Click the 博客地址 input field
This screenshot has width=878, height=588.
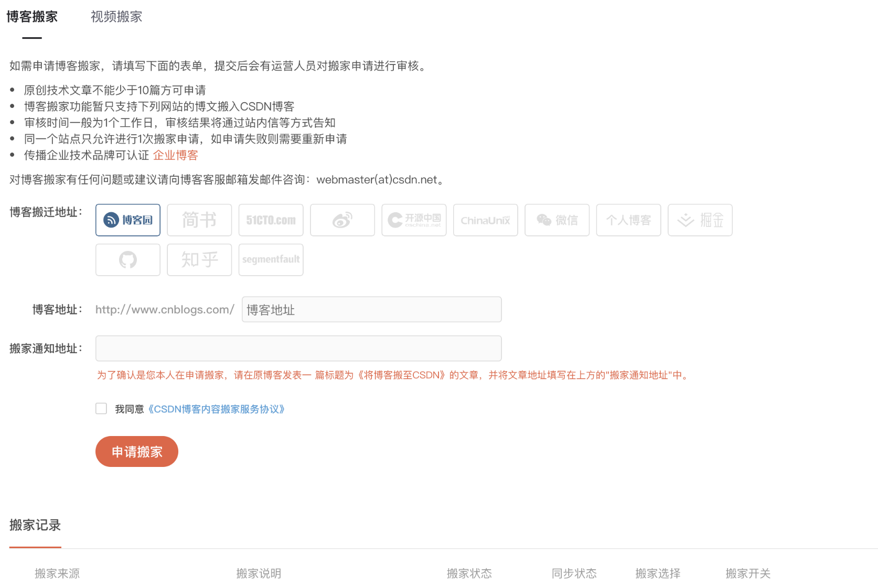tap(371, 309)
